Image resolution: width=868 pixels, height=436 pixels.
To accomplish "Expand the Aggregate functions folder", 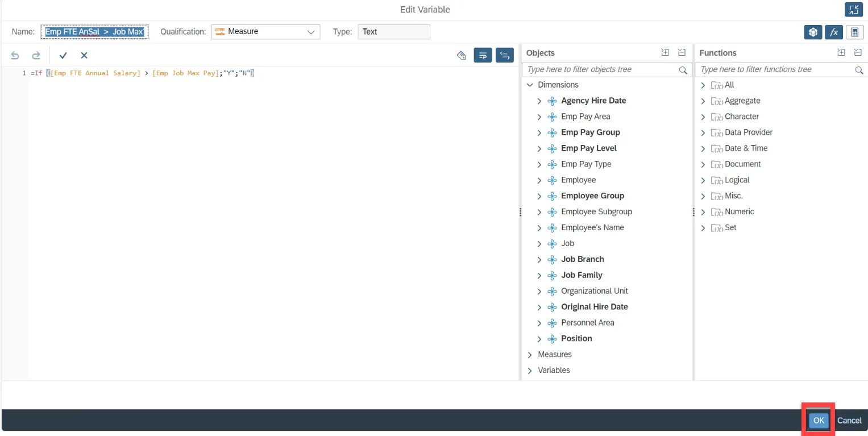I will [703, 101].
